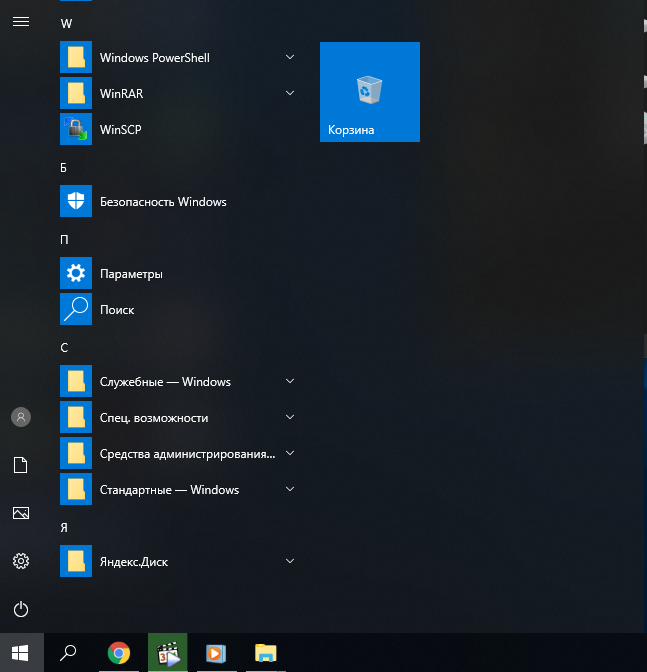
Task: Open Безопасность Windows shield icon
Action: pyautogui.click(x=76, y=201)
